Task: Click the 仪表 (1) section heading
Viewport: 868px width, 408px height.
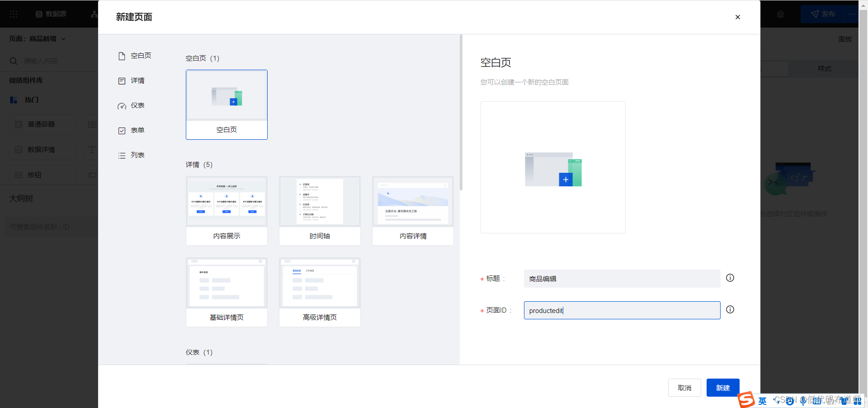Action: pos(199,352)
